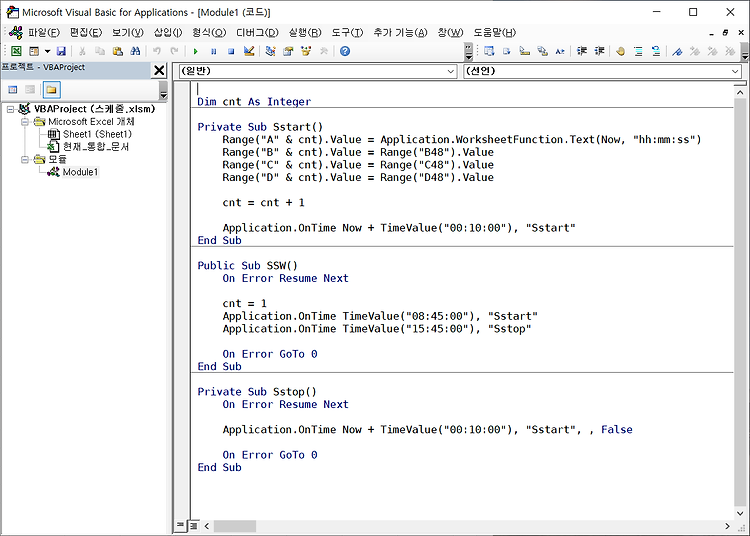This screenshot has width=750, height=536.
Task: Click the Undo arrow icon
Action: click(x=157, y=51)
